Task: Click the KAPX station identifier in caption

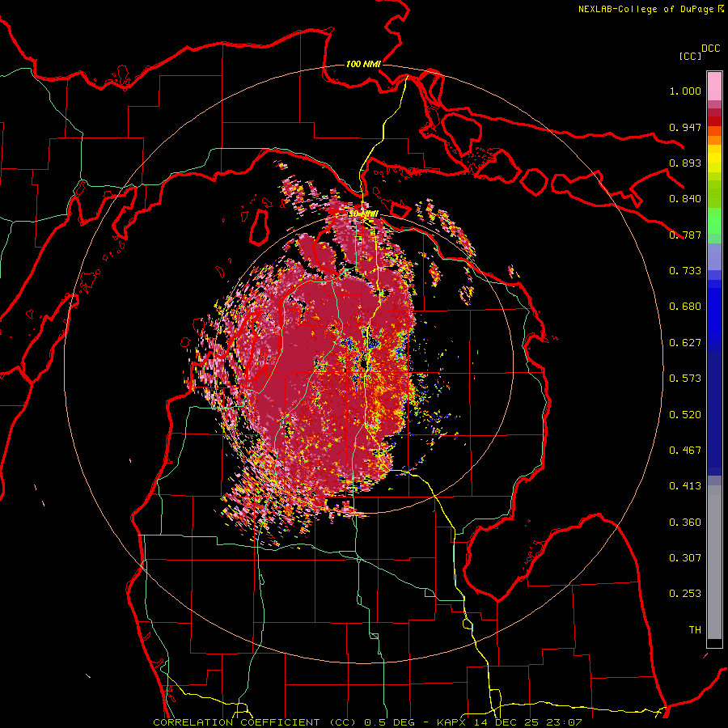Action: coord(451,722)
